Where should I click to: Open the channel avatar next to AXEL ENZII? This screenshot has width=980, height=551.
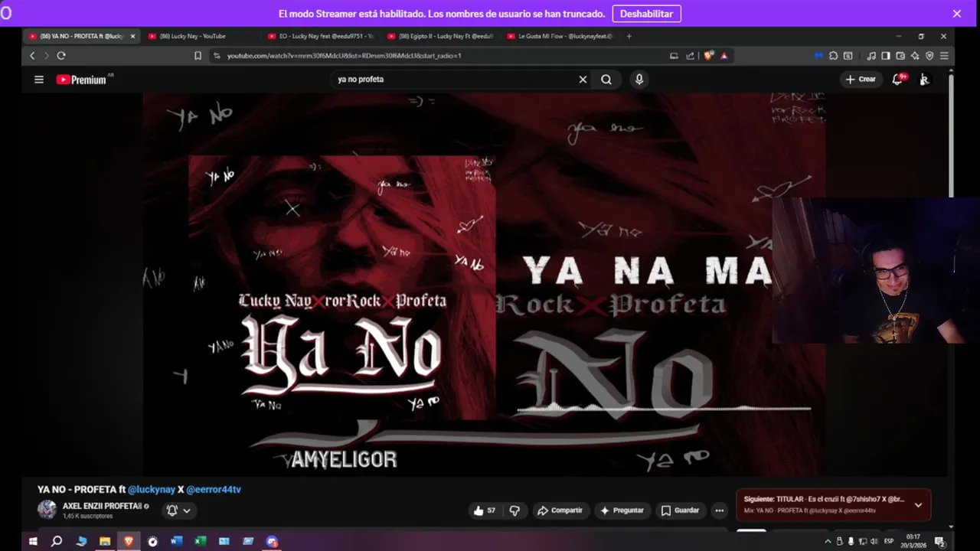47,510
